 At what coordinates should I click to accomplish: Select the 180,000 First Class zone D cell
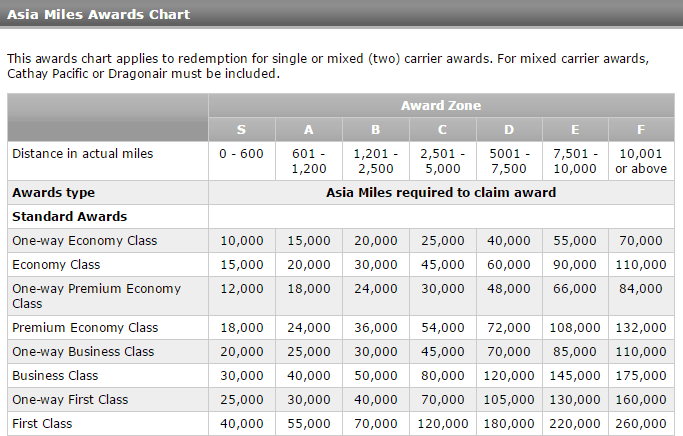click(x=509, y=423)
